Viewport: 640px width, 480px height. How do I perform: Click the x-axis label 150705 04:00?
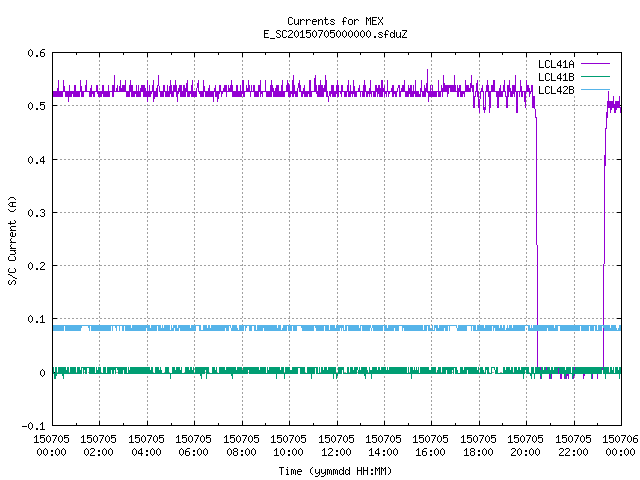tap(147, 446)
